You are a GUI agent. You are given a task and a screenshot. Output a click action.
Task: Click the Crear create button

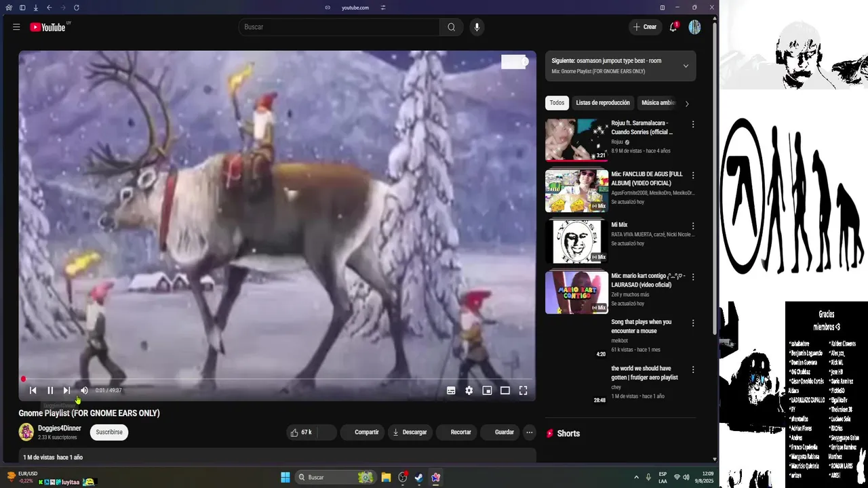pos(645,27)
